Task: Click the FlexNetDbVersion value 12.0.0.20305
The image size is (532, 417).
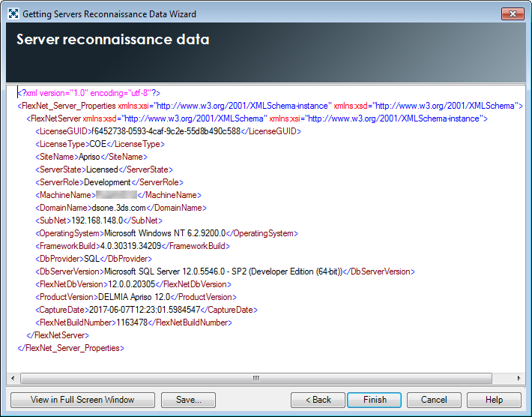Action: click(x=131, y=284)
